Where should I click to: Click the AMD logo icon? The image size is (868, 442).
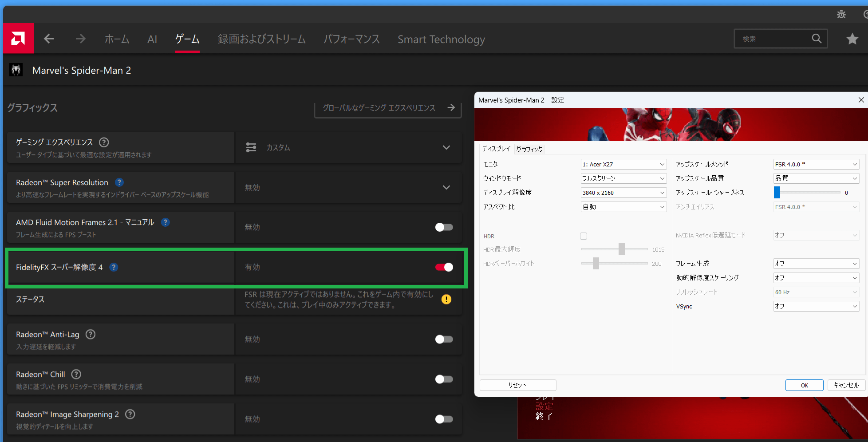tap(18, 39)
